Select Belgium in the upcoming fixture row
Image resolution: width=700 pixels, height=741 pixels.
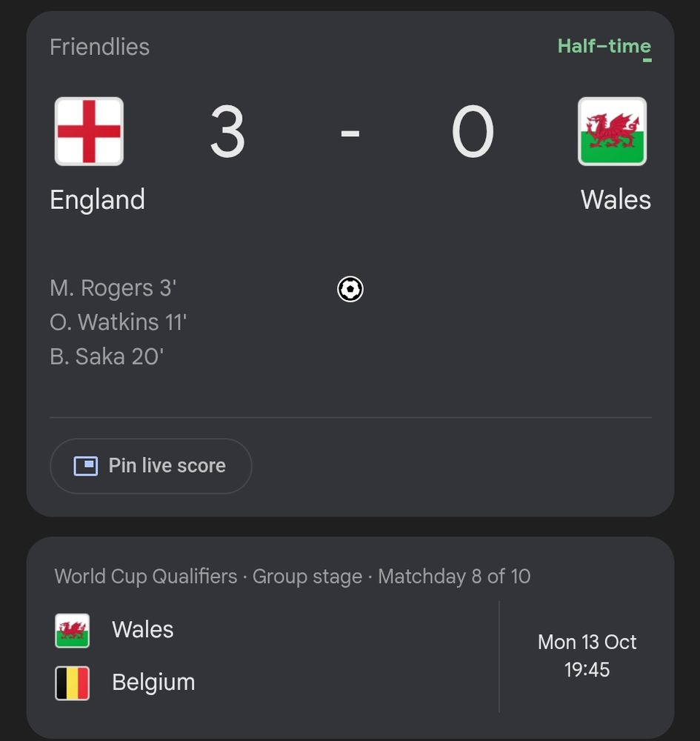click(x=153, y=682)
